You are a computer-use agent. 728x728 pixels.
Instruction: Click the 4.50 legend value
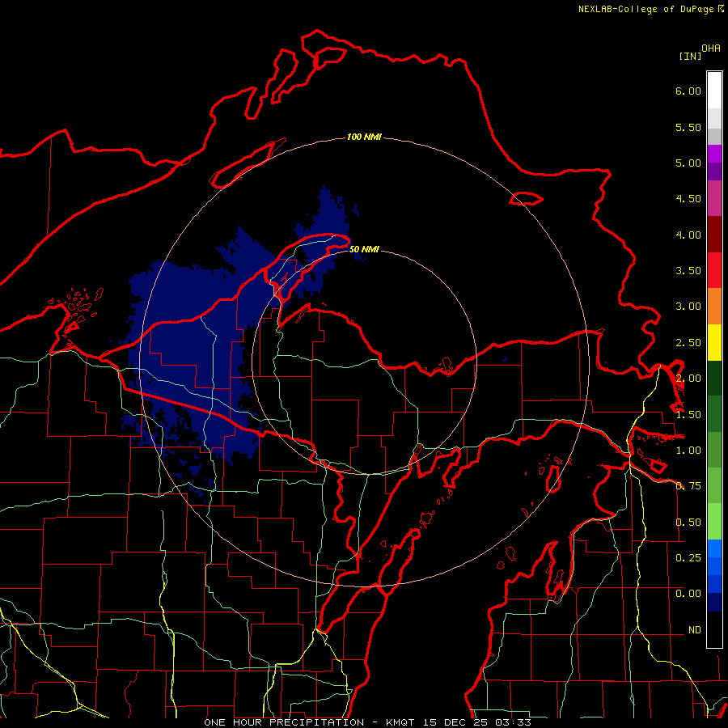click(x=688, y=199)
